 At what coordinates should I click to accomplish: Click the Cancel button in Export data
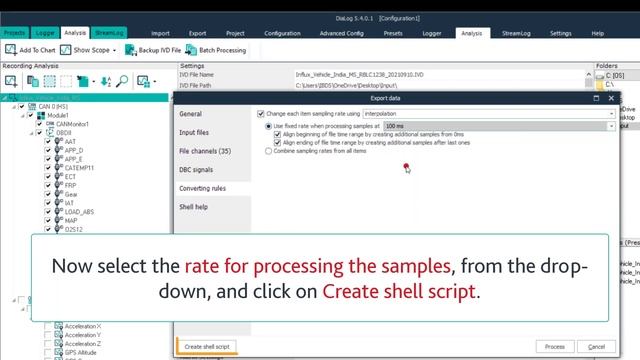596,347
